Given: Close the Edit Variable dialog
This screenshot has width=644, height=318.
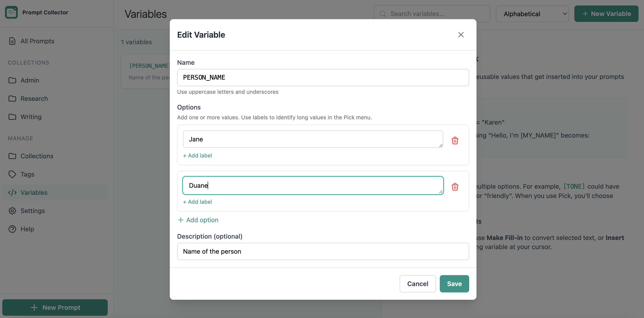Looking at the screenshot, I should coord(461,35).
